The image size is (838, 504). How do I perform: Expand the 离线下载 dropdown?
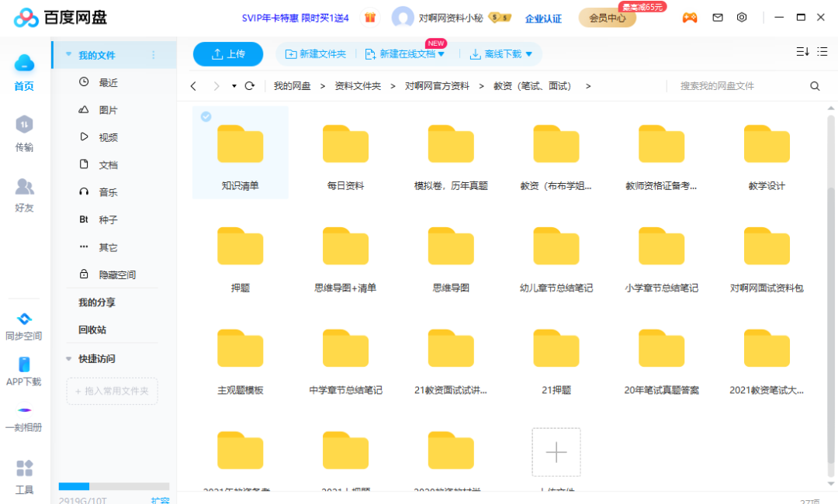529,54
